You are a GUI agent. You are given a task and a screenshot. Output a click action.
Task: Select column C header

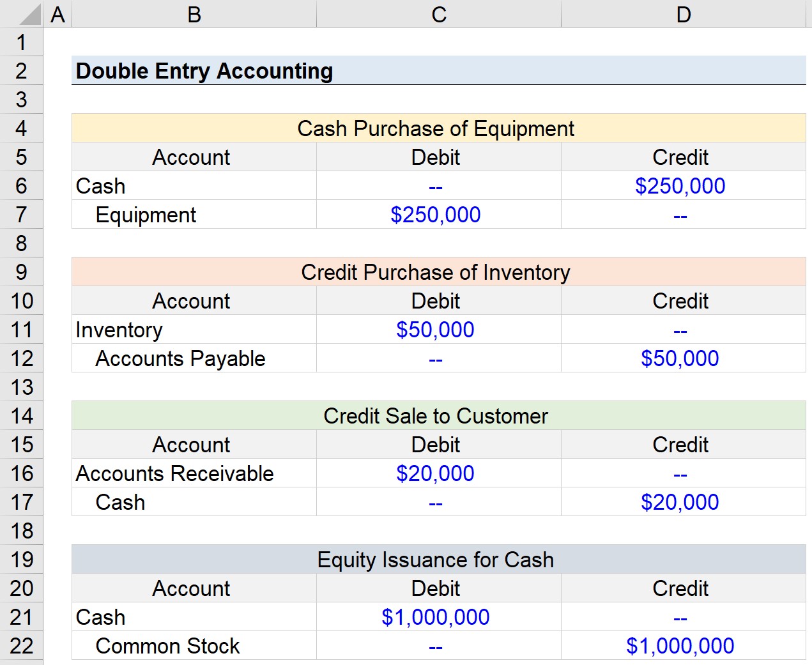(438, 14)
